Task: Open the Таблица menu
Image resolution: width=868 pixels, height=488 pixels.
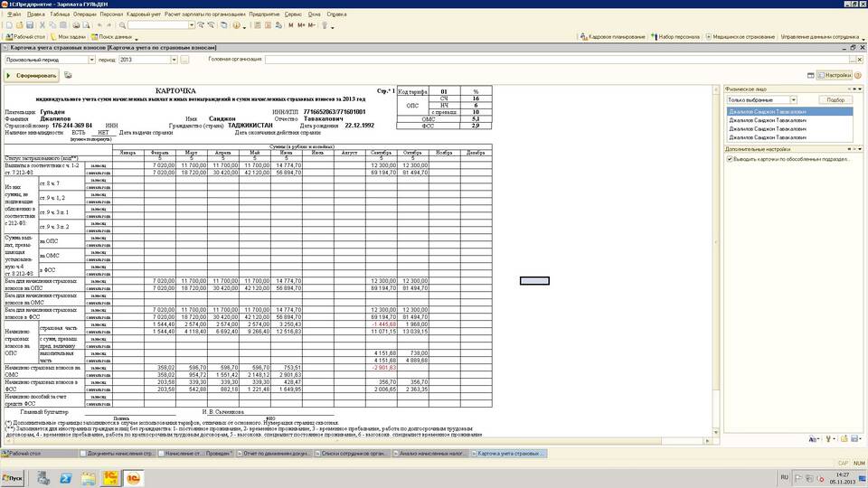Action: (60, 14)
